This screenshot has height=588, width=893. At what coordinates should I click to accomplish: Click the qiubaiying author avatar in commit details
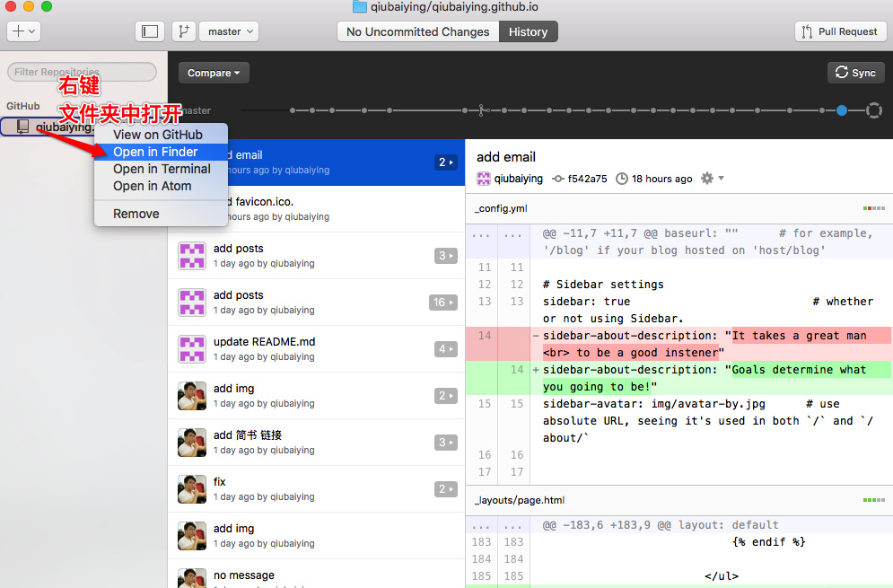[x=484, y=179]
